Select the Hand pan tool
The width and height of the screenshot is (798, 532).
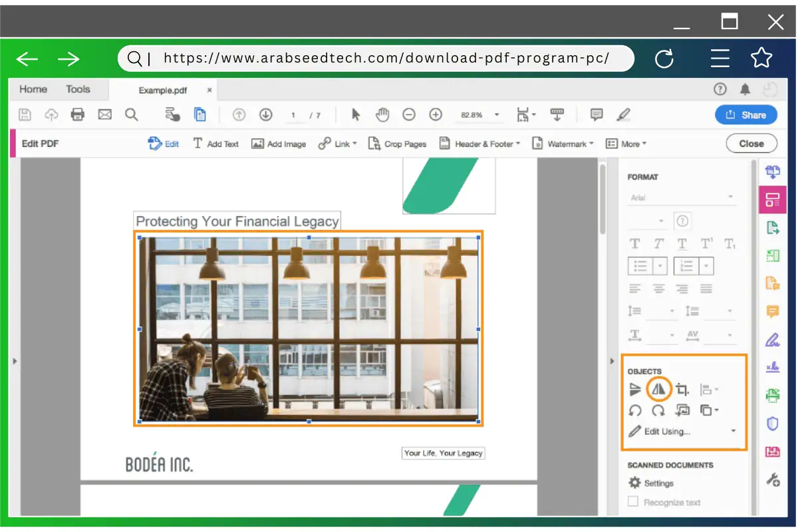tap(382, 114)
